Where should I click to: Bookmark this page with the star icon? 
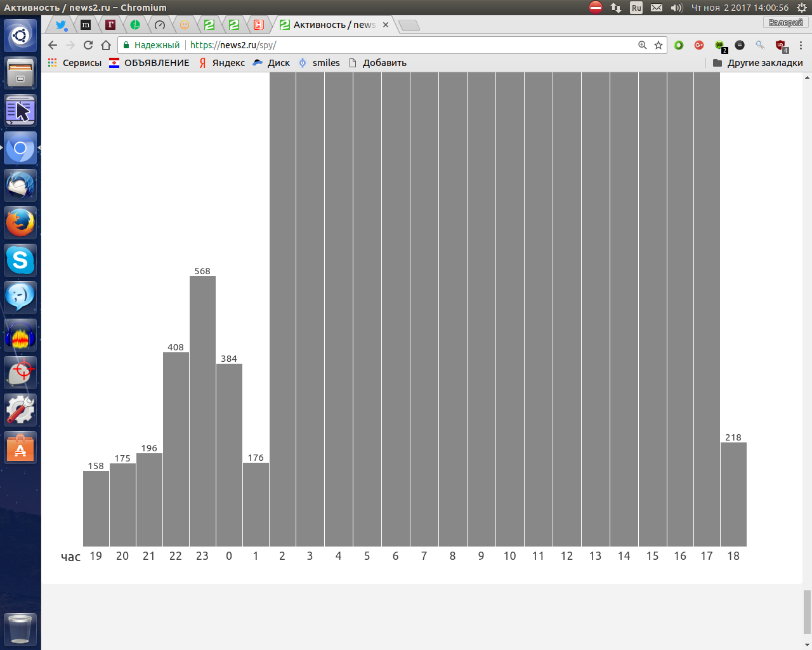pyautogui.click(x=658, y=45)
